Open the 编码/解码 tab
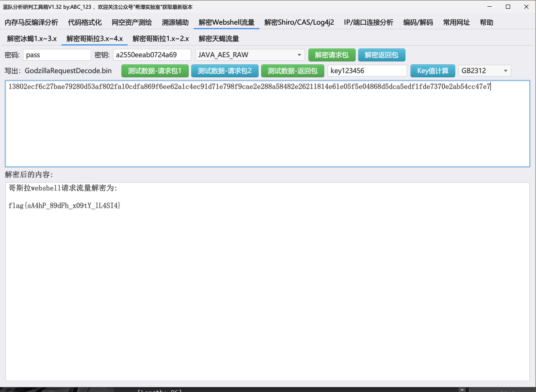This screenshot has width=536, height=392. (418, 23)
